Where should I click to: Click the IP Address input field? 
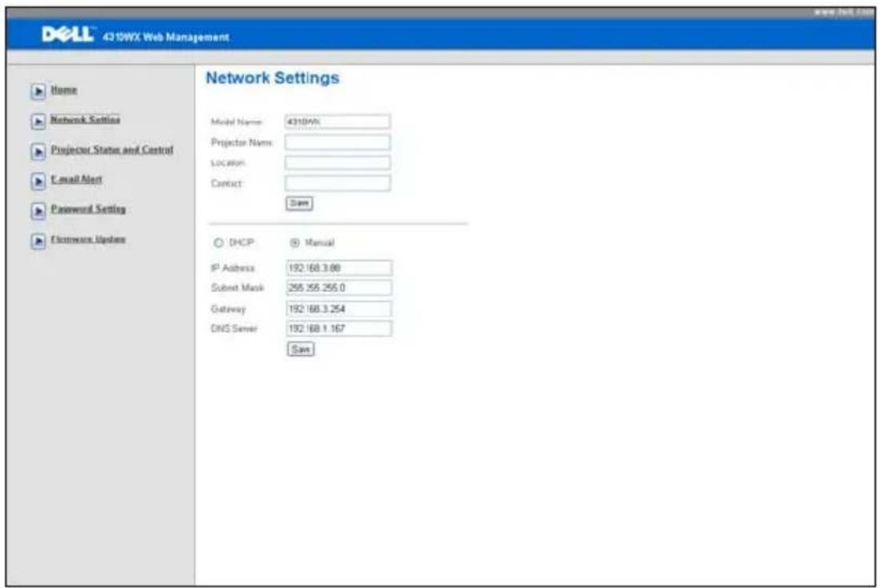339,268
